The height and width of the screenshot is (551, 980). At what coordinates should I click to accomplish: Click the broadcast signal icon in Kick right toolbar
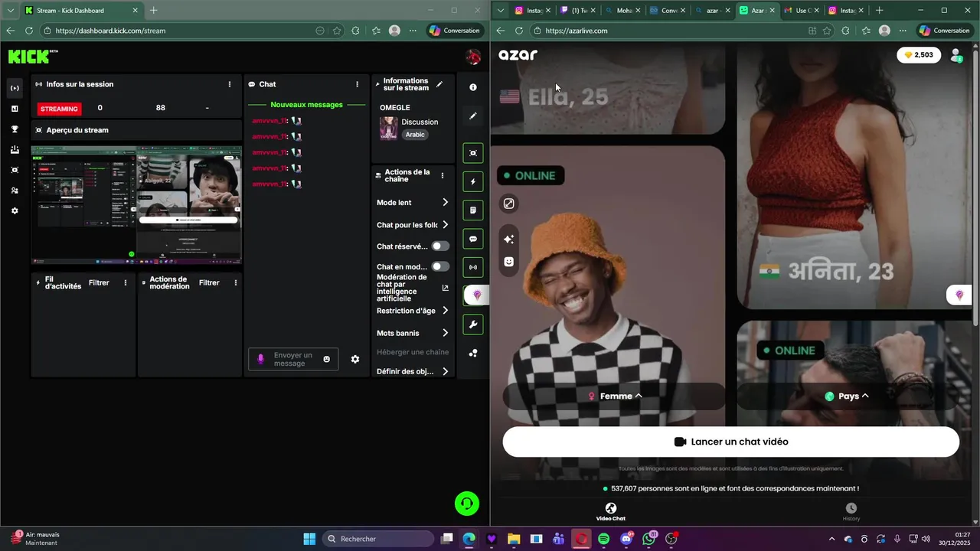pos(473,267)
